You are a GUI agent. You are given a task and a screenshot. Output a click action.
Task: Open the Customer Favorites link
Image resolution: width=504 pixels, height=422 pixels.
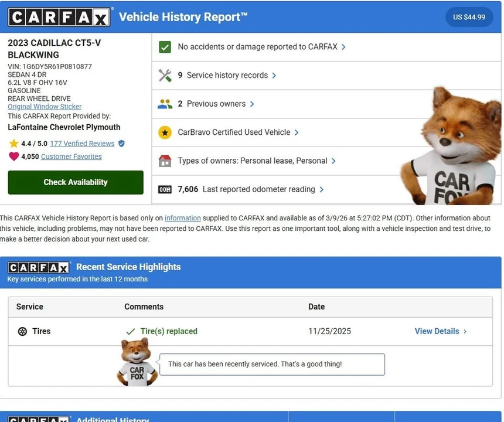tap(71, 156)
